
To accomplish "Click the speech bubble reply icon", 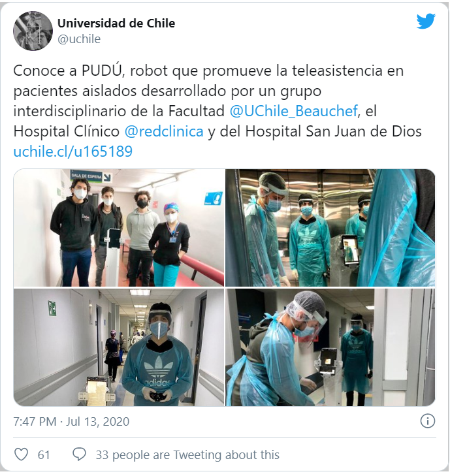I will click(79, 454).
